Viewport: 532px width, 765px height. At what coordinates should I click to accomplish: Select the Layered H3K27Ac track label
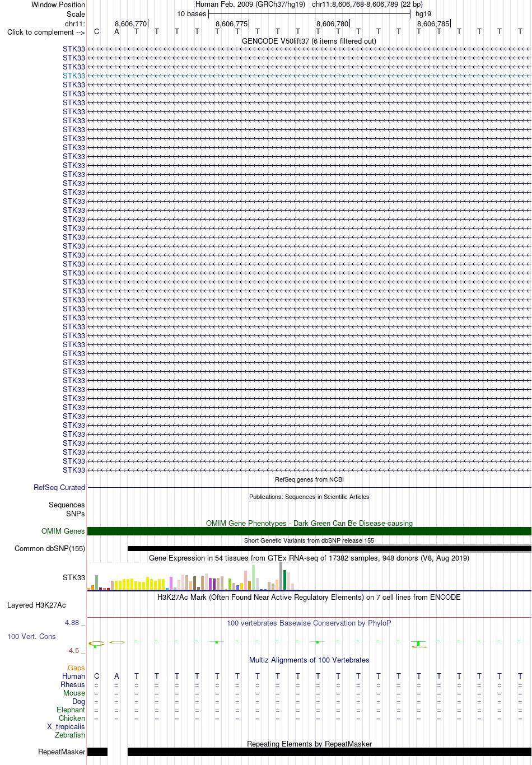pos(36,605)
